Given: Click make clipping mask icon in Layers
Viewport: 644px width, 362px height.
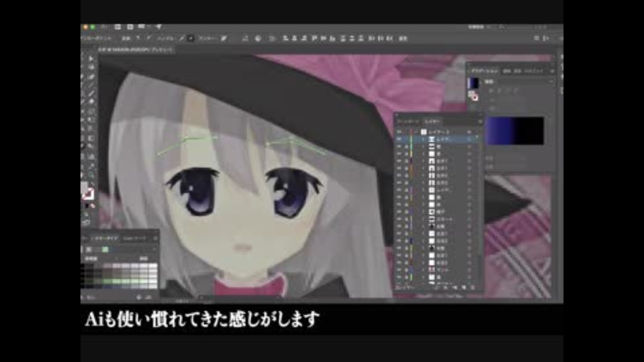Looking at the screenshot, I should (445, 288).
